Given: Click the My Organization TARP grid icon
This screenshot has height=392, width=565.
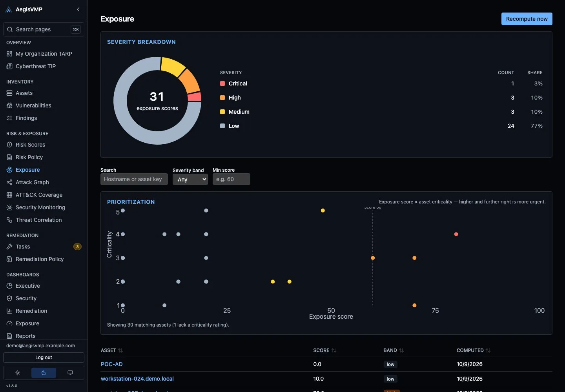Looking at the screenshot, I should coord(9,54).
